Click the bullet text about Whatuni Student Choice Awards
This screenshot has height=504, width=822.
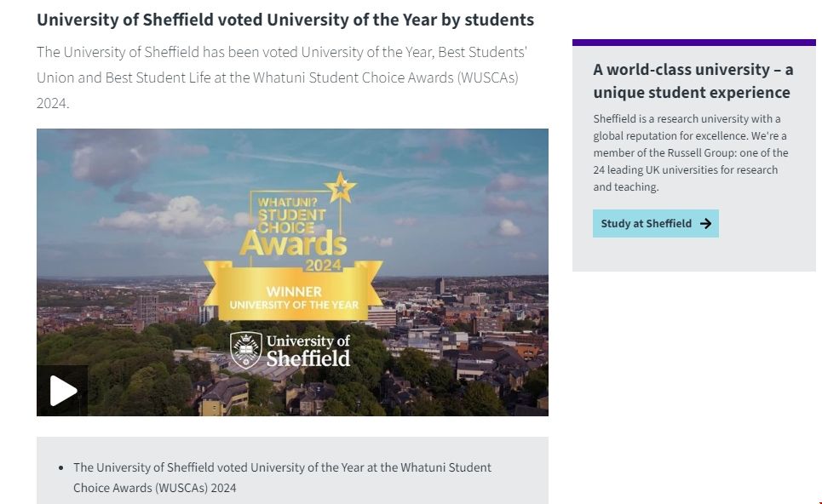pos(282,467)
